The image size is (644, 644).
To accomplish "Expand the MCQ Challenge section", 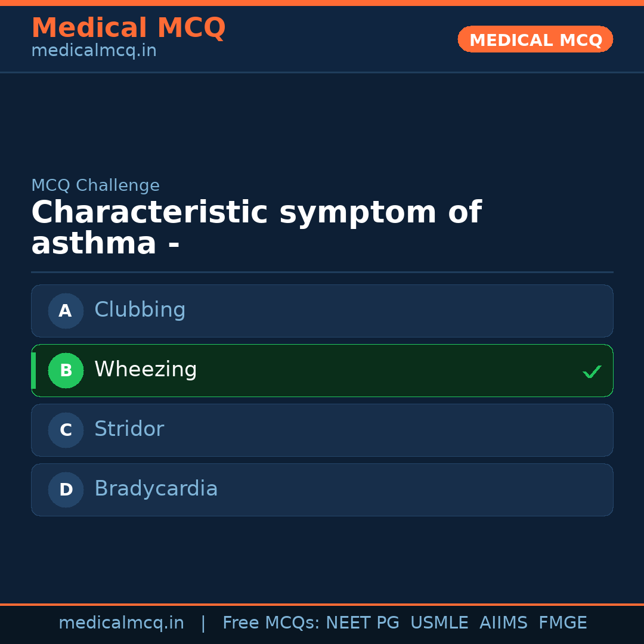I will [95, 185].
